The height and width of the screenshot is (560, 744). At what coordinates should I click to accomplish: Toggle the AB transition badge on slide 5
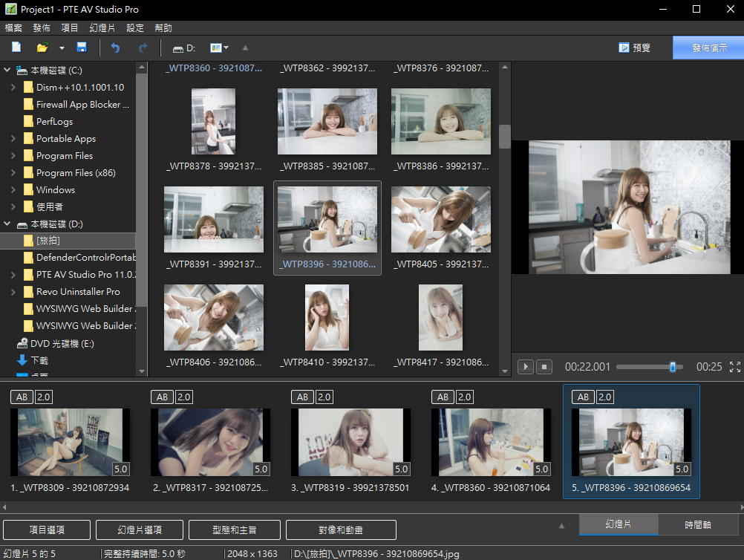[582, 397]
